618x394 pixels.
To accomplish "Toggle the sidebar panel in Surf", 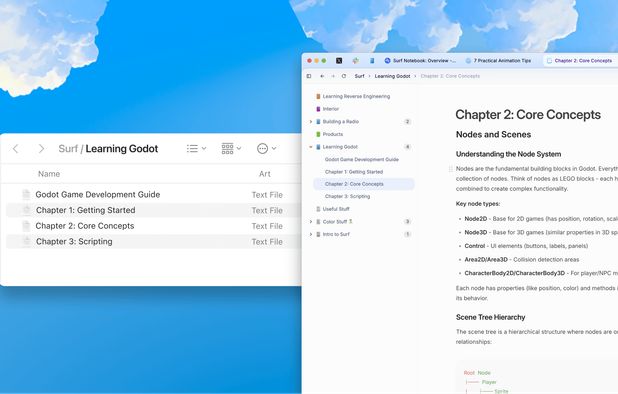I will (x=309, y=76).
